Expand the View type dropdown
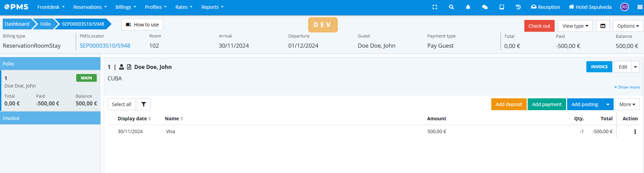This screenshot has height=173, width=644. pyautogui.click(x=575, y=26)
